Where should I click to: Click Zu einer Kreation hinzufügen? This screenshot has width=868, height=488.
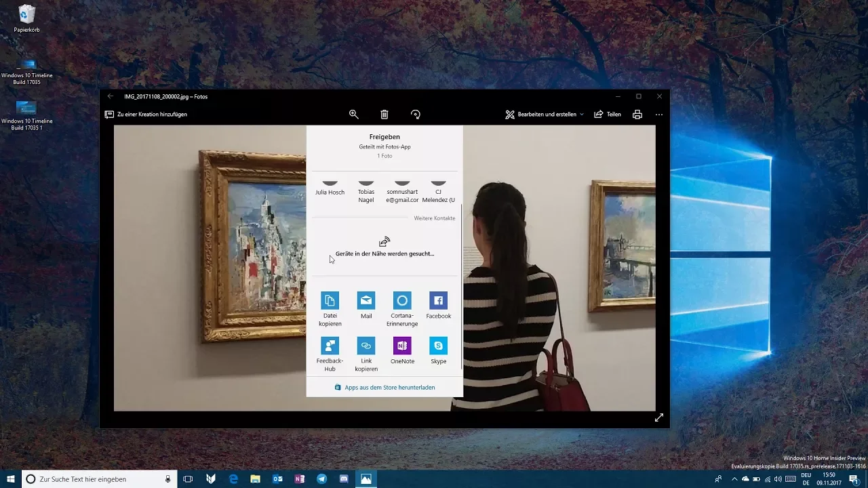146,115
